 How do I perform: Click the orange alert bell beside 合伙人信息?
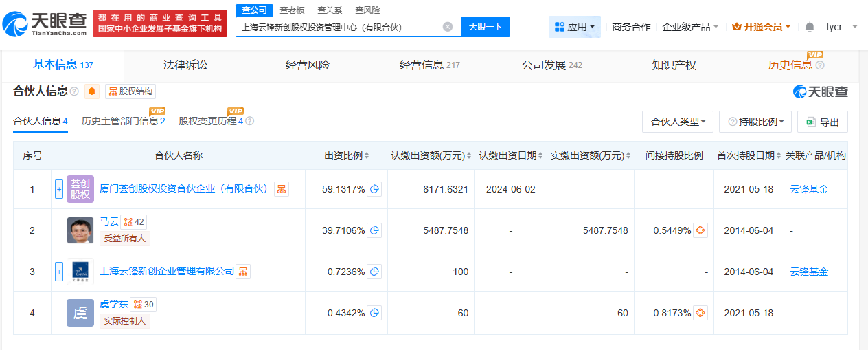[92, 91]
